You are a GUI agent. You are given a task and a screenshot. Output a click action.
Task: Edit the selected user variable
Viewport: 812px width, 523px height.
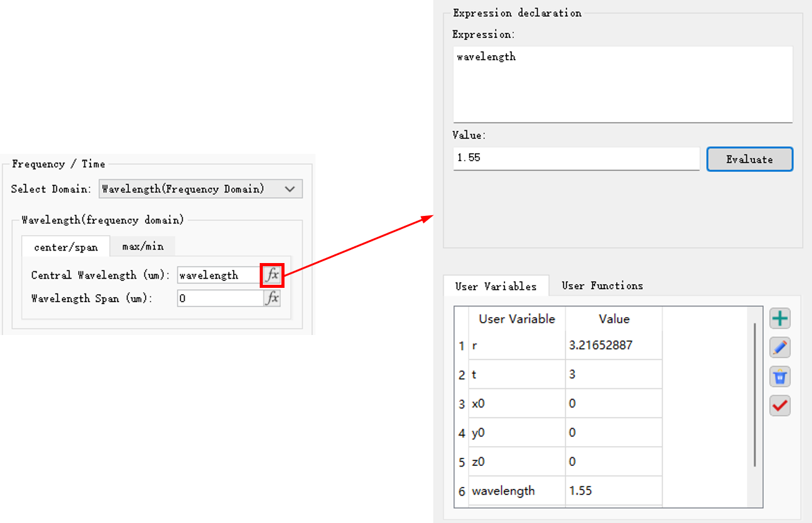[x=780, y=347]
